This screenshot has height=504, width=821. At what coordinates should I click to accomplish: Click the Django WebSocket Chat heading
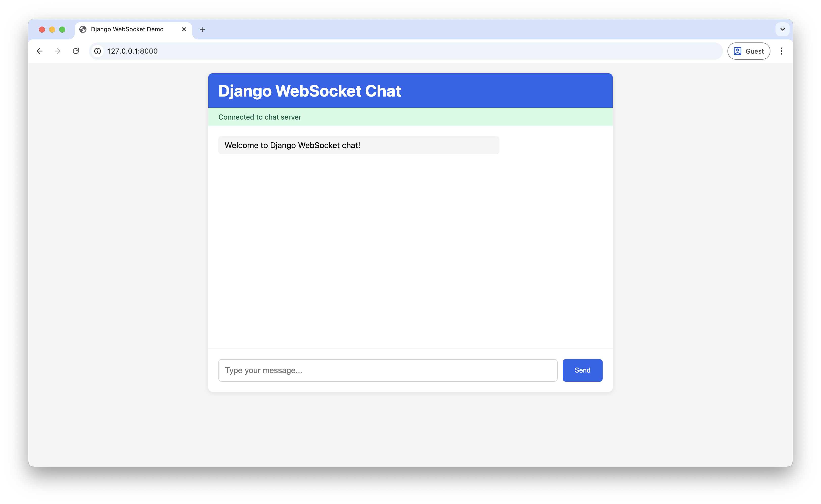(x=309, y=91)
